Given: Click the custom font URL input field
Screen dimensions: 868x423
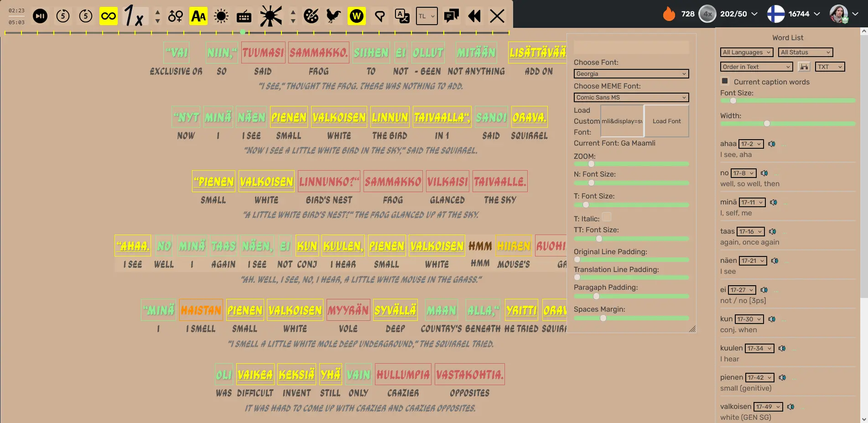Looking at the screenshot, I should point(622,121).
